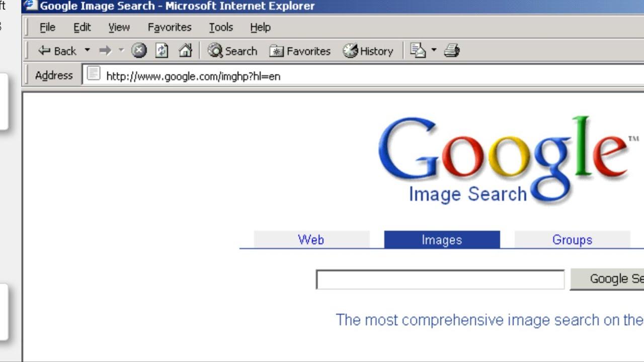This screenshot has width=644, height=362.
Task: Click the Google Search button
Action: (x=607, y=279)
